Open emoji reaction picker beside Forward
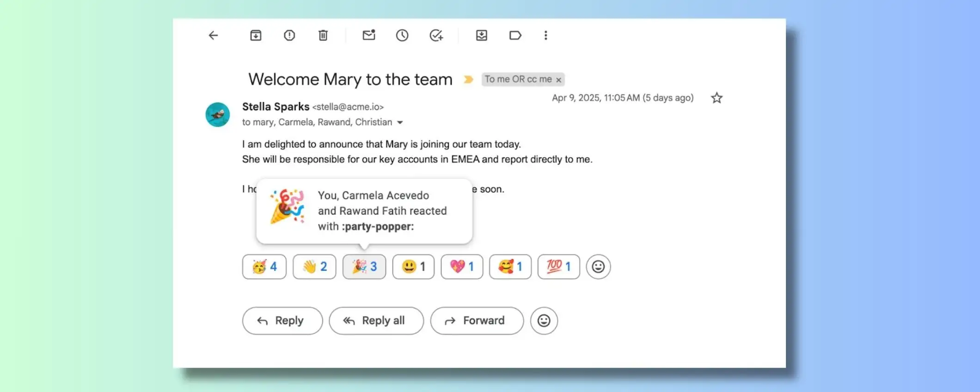 [x=544, y=321]
